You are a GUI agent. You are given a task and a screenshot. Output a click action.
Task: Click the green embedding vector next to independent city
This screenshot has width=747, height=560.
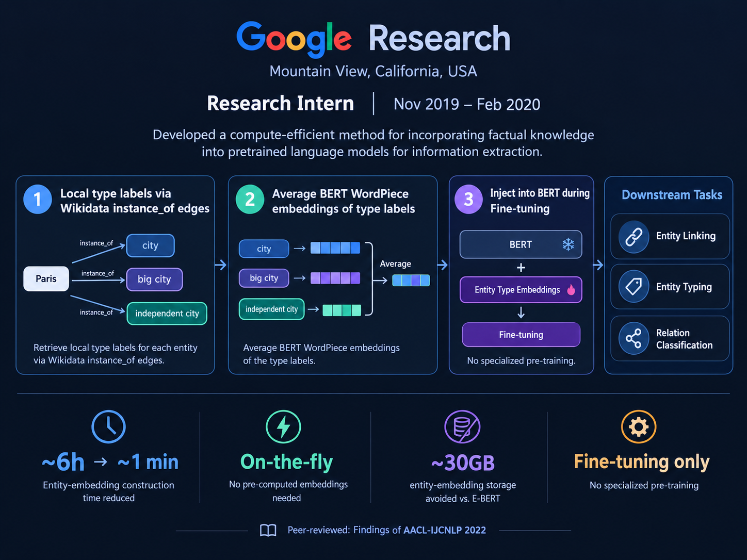point(342,310)
